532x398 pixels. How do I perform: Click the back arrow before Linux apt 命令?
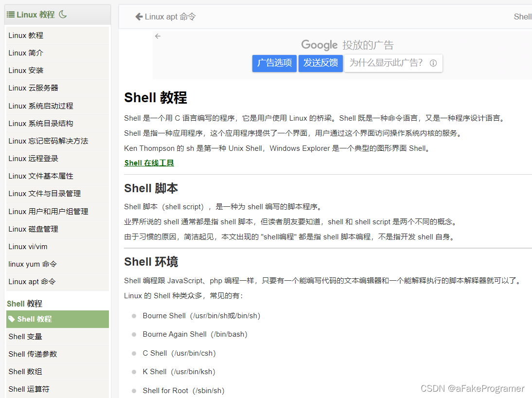click(x=139, y=17)
